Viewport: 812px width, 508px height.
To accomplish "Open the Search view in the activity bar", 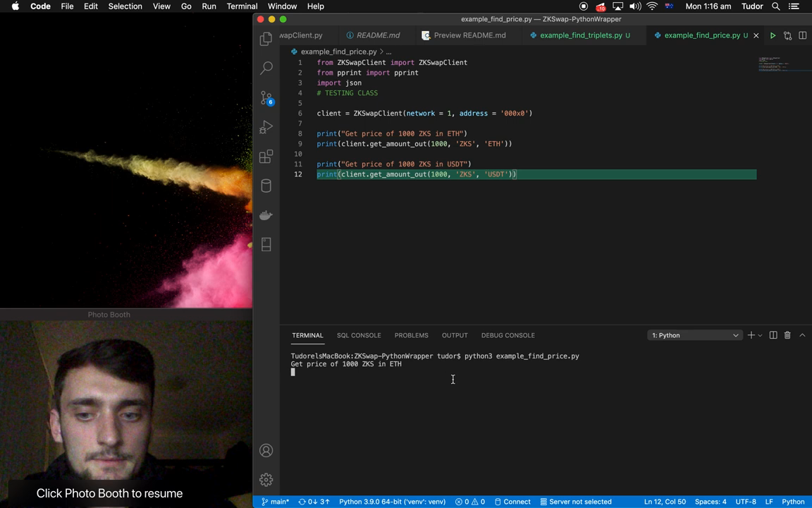I will 266,68.
